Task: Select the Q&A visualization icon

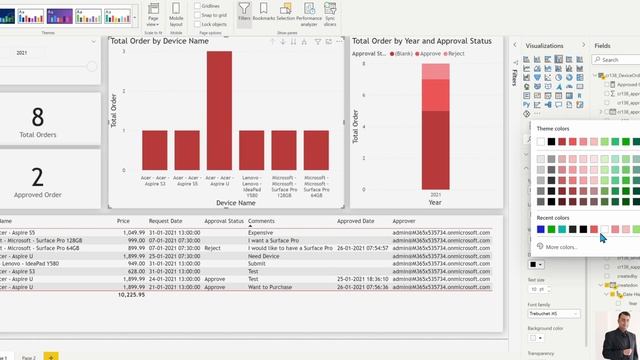Action: [x=558, y=105]
